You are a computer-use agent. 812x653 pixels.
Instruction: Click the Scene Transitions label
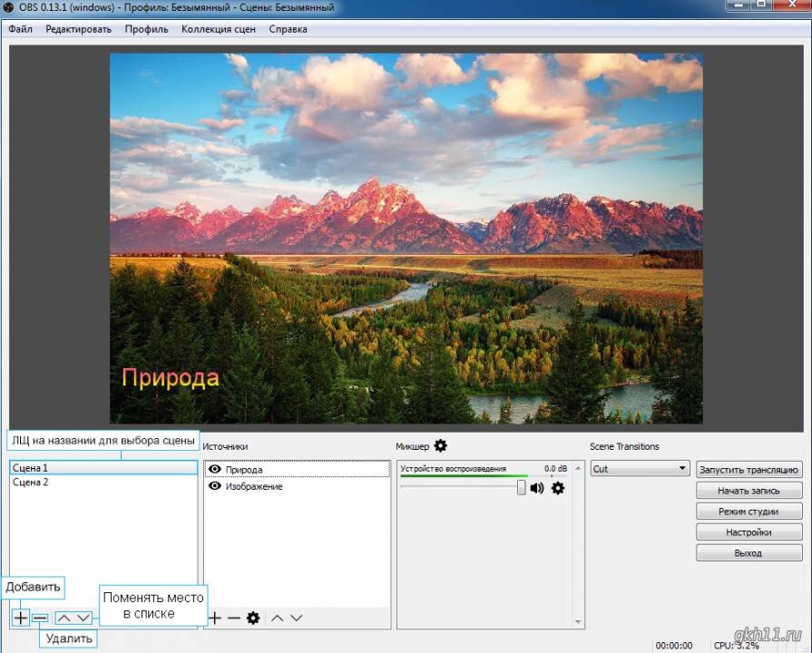(624, 446)
